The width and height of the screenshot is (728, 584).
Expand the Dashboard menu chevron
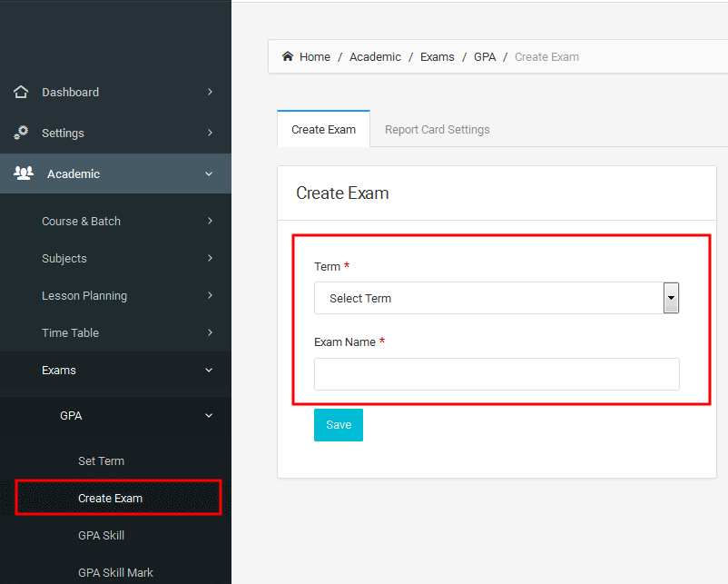[x=210, y=92]
